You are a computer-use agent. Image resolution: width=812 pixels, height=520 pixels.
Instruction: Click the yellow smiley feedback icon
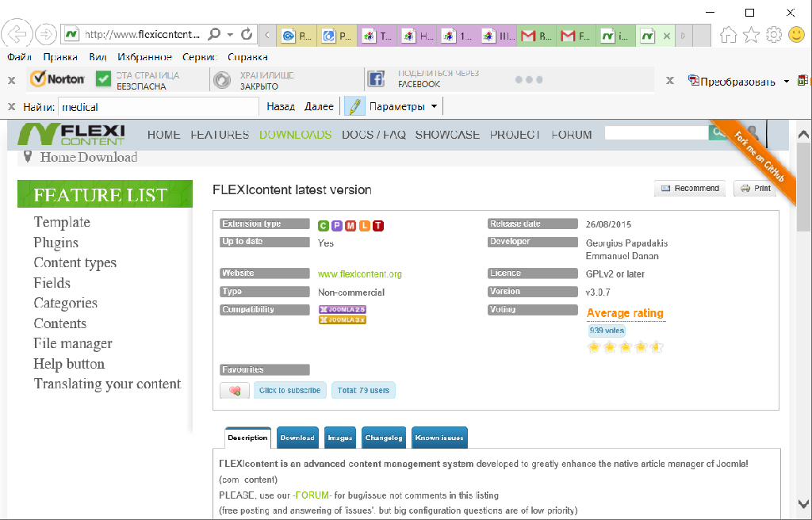796,35
